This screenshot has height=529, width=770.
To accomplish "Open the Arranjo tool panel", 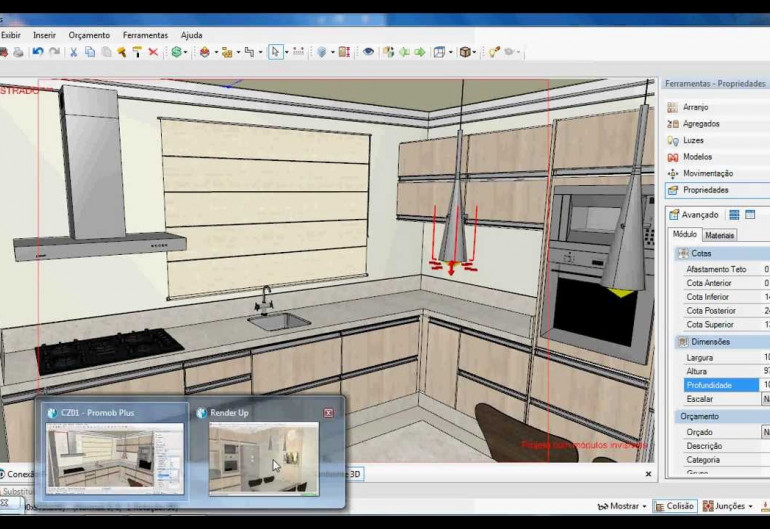I will [x=695, y=107].
